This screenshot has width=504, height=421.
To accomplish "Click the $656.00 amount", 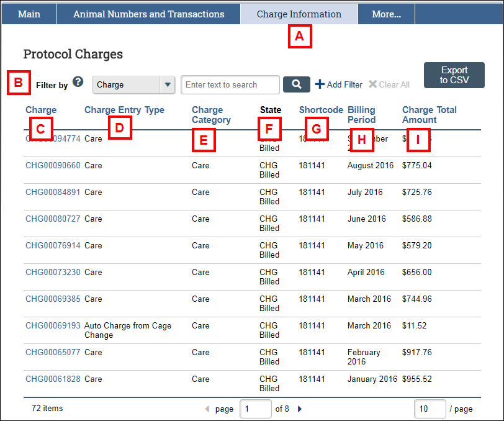I will (417, 273).
